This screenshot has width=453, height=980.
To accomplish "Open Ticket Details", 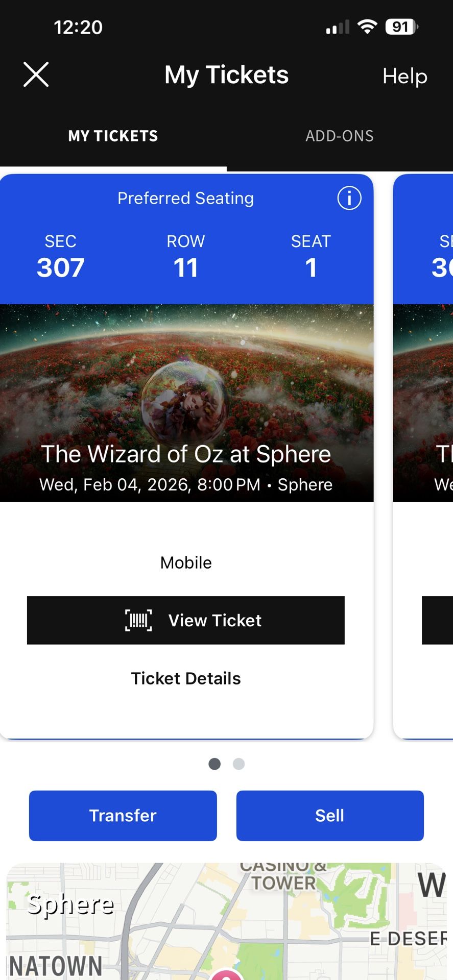I will tap(186, 678).
